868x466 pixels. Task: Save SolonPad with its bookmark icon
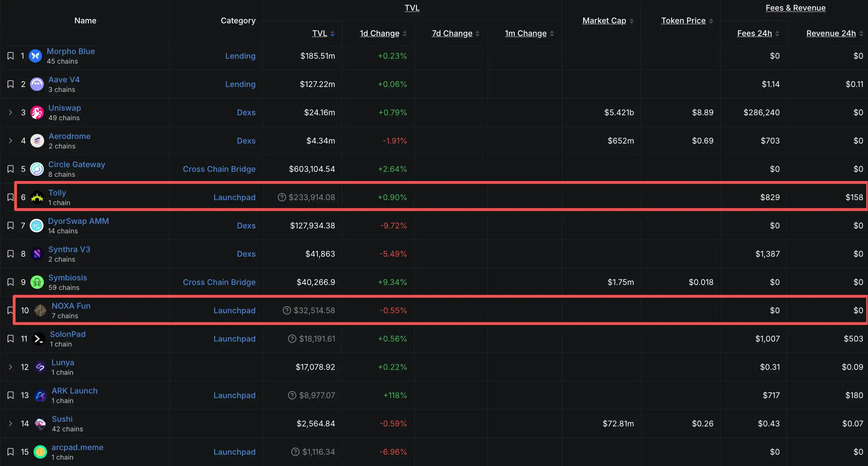click(11, 339)
